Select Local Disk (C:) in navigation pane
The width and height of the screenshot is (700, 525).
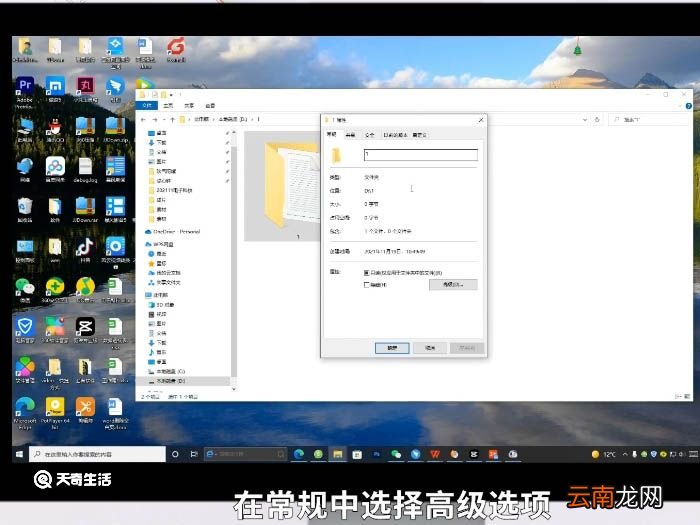[x=170, y=371]
